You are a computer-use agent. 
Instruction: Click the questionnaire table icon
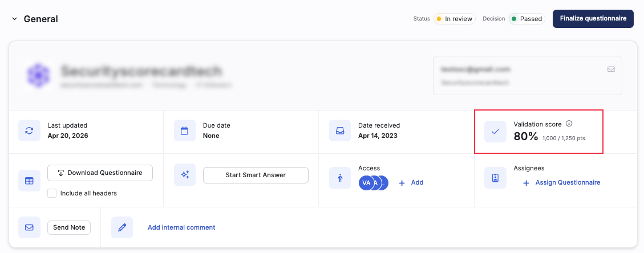(x=29, y=181)
